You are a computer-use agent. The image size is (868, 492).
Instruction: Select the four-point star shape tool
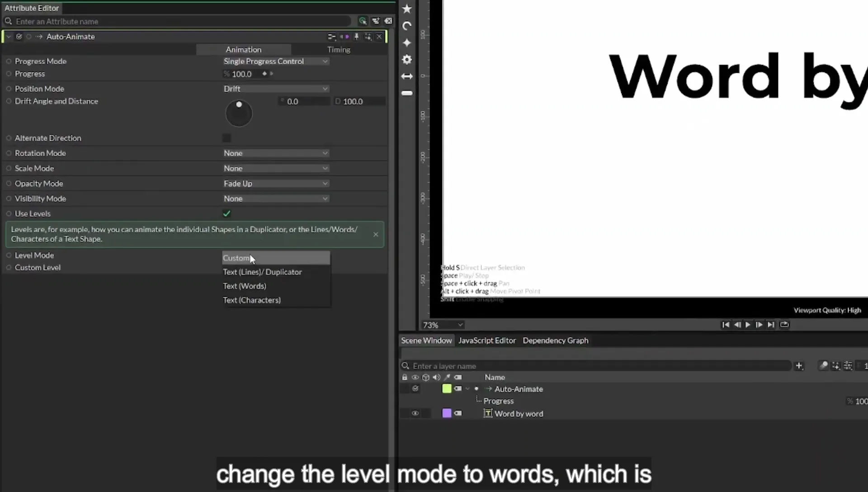pyautogui.click(x=407, y=43)
